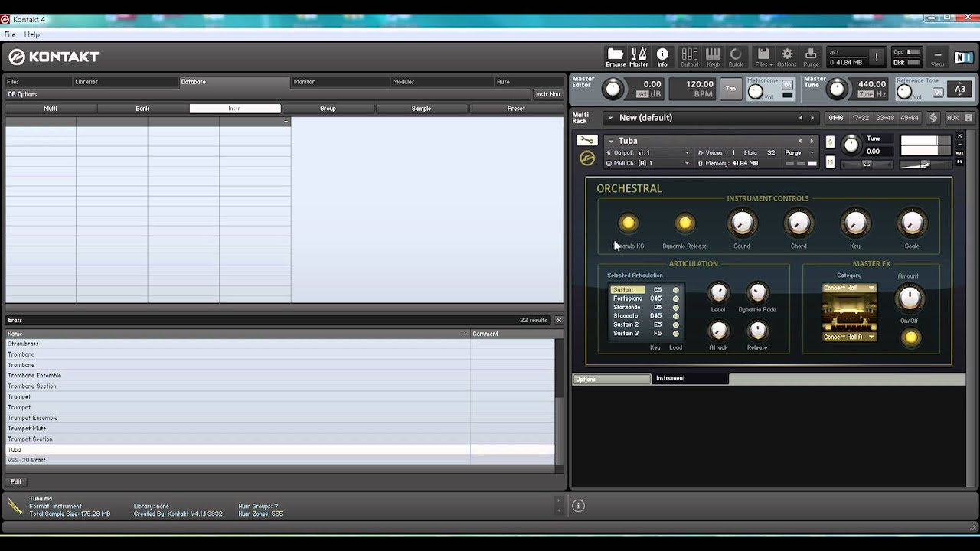Image resolution: width=980 pixels, height=551 pixels.
Task: Click the Edit button below results
Action: click(x=15, y=482)
